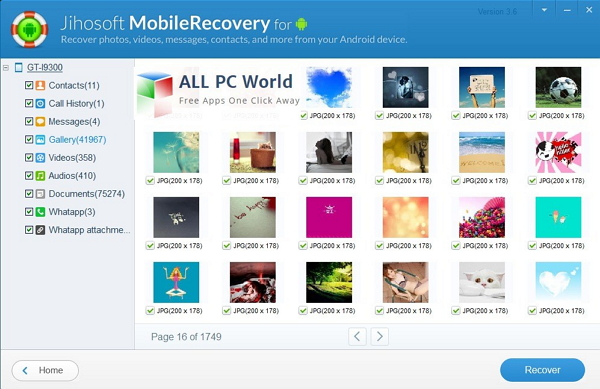Image resolution: width=600 pixels, height=389 pixels.
Task: Click the Home back button
Action: (45, 370)
